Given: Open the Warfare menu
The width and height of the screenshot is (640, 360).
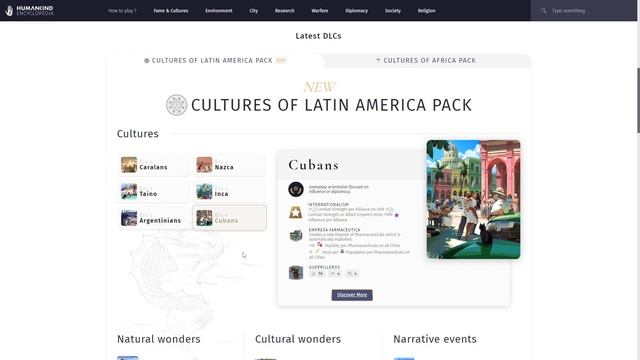Looking at the screenshot, I should (320, 11).
